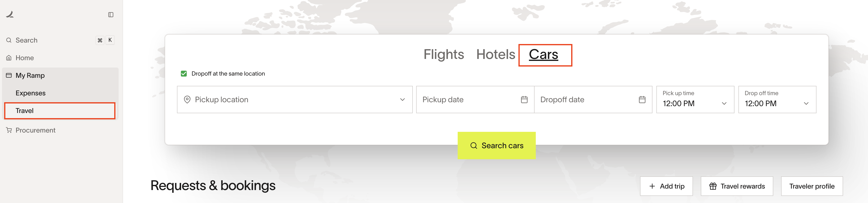
Task: Click the Ramp logo icon
Action: tap(10, 14)
